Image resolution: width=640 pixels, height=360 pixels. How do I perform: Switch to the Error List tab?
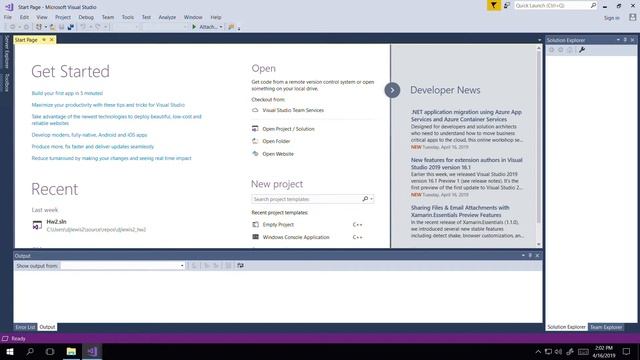[25, 327]
